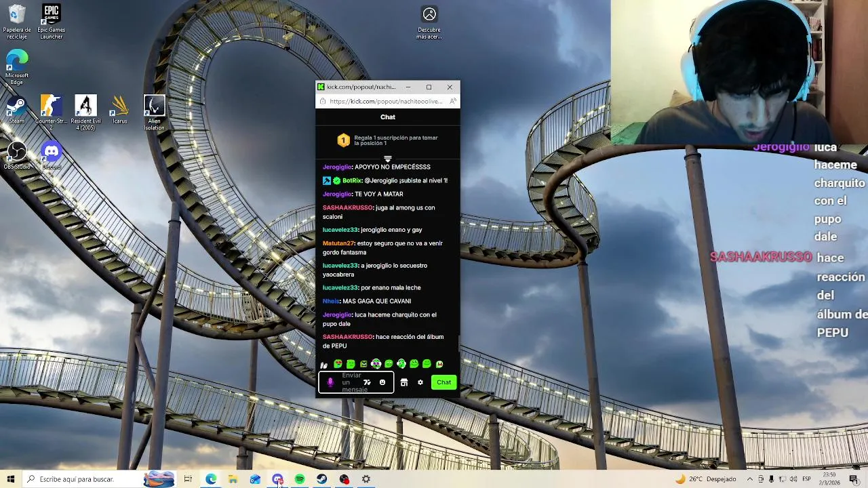Open notification center in taskbar
Screen dimensions: 868x488
(x=854, y=479)
